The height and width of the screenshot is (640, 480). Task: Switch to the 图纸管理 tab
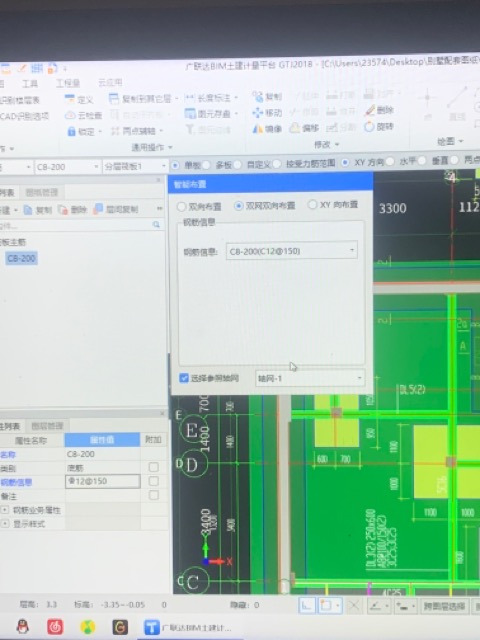[x=42, y=192]
